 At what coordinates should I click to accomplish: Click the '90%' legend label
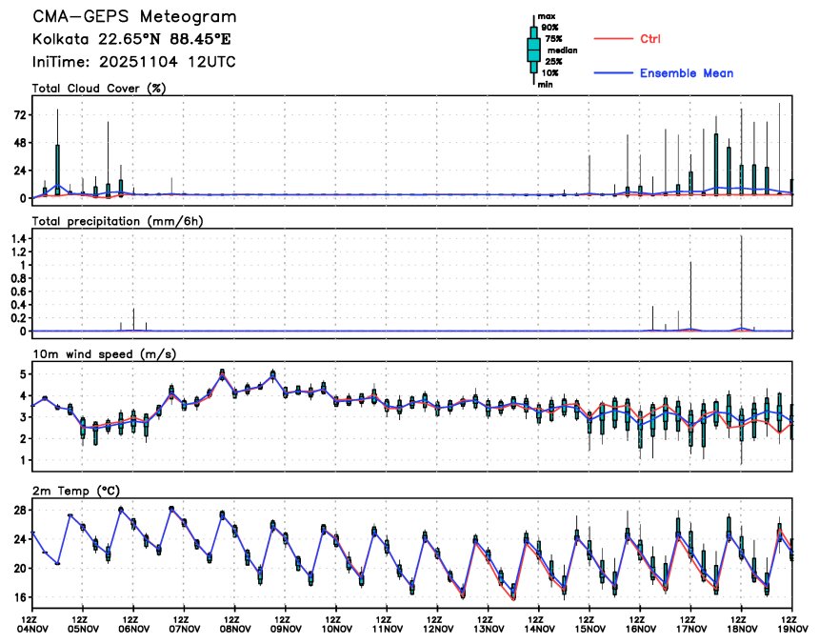click(x=549, y=28)
